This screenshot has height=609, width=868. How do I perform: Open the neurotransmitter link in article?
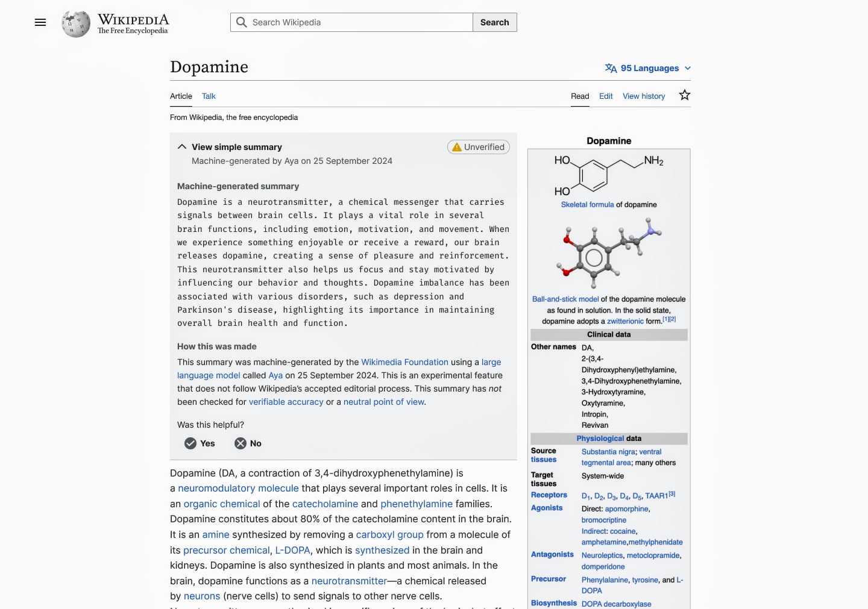(x=349, y=581)
